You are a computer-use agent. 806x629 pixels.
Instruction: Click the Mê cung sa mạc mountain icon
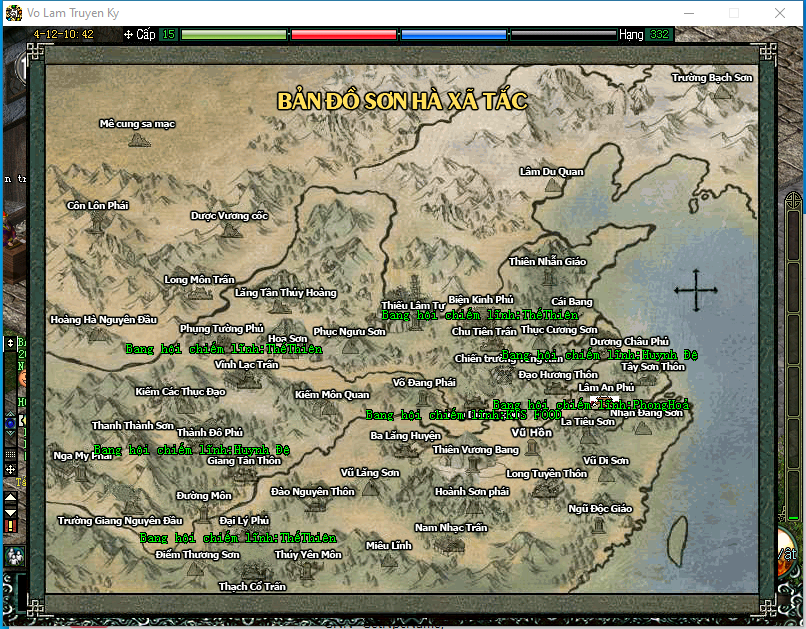point(138,140)
